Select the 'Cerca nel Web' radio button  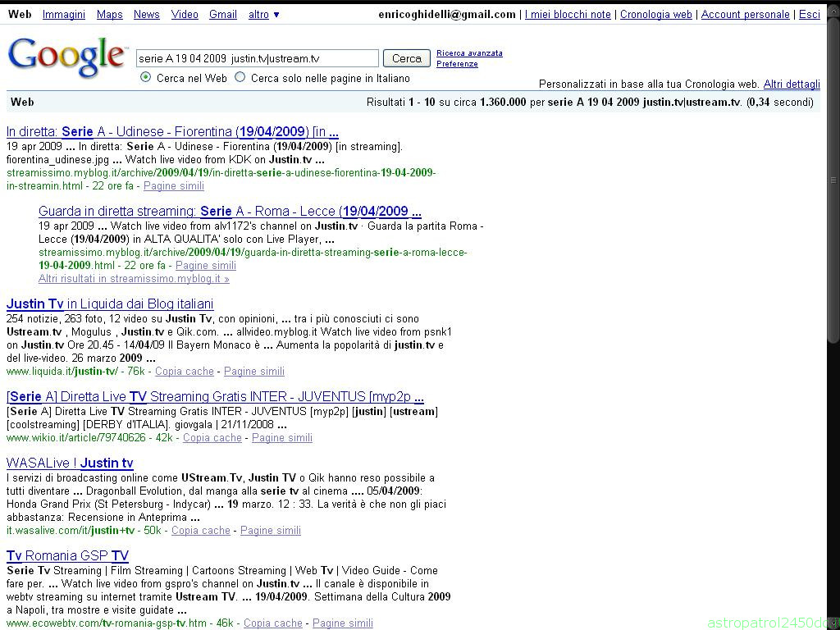(x=145, y=78)
